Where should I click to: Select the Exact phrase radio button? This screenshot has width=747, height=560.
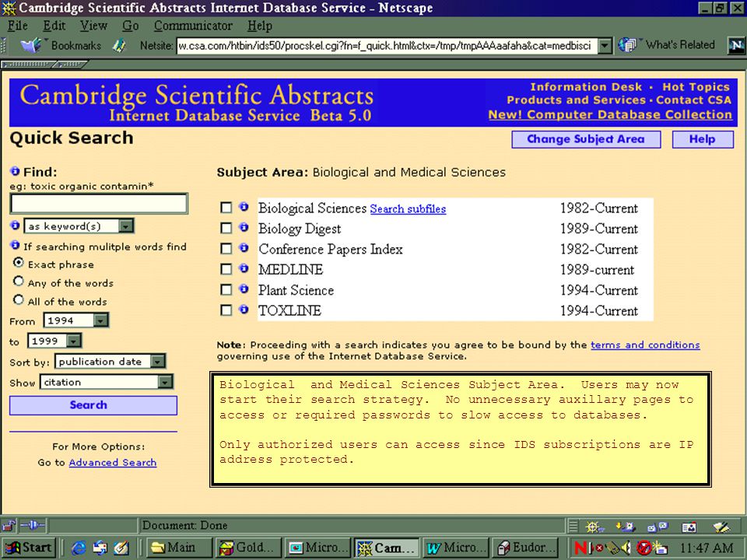(19, 262)
